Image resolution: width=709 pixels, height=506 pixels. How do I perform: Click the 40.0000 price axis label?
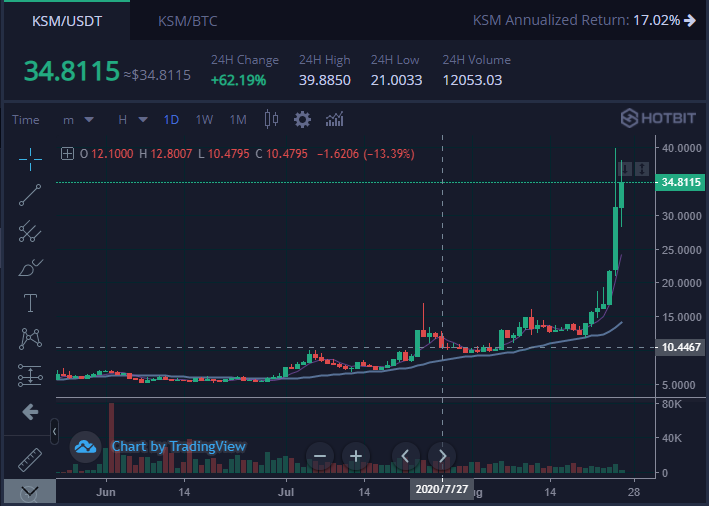click(681, 148)
